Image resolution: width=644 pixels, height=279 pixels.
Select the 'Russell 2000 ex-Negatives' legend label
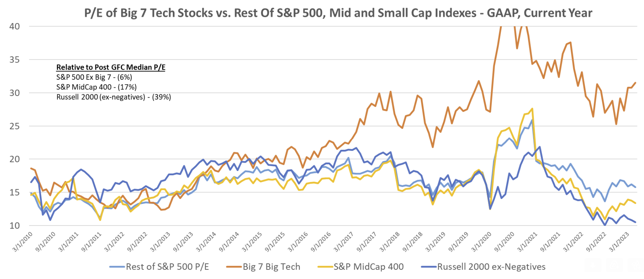[491, 267]
